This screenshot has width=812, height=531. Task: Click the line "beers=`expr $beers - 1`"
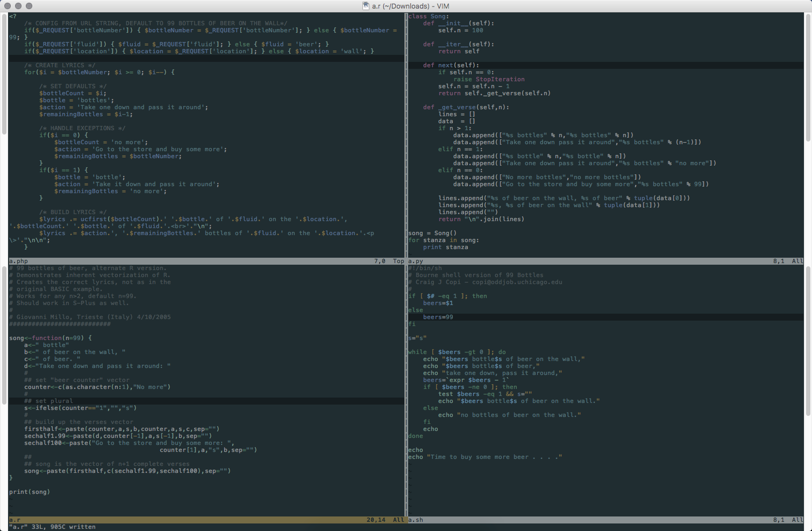coord(466,380)
